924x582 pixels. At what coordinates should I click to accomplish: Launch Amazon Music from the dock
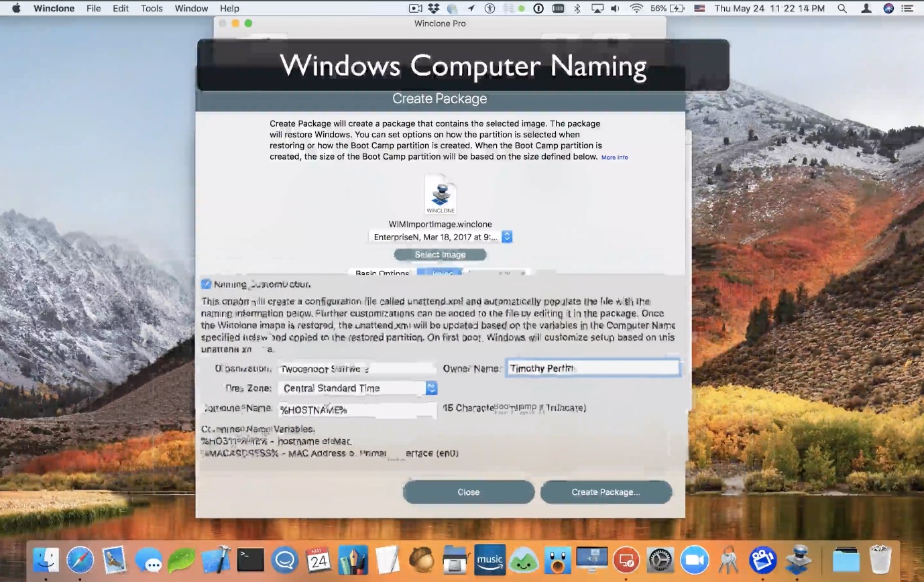[489, 559]
